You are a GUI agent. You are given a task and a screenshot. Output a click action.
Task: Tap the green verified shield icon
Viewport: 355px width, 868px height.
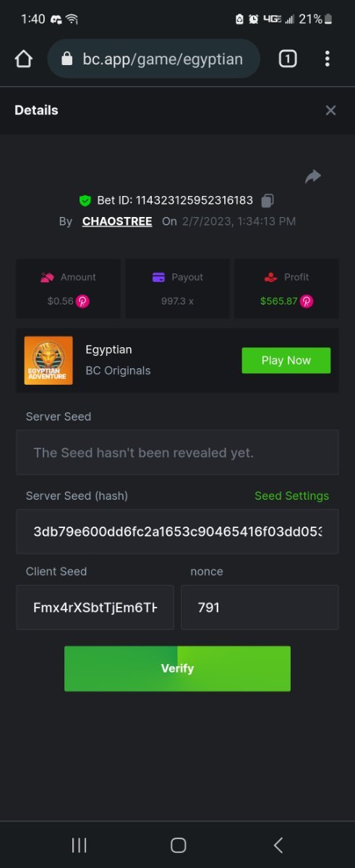coord(85,200)
